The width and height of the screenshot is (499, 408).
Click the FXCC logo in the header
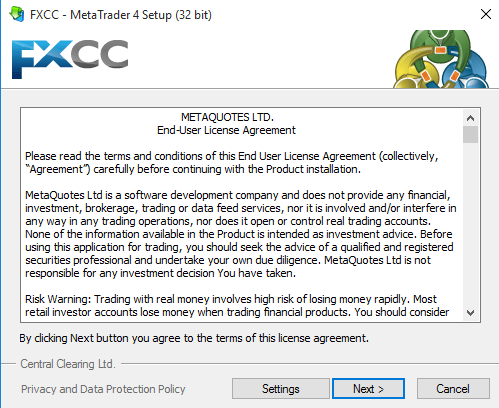coord(70,59)
